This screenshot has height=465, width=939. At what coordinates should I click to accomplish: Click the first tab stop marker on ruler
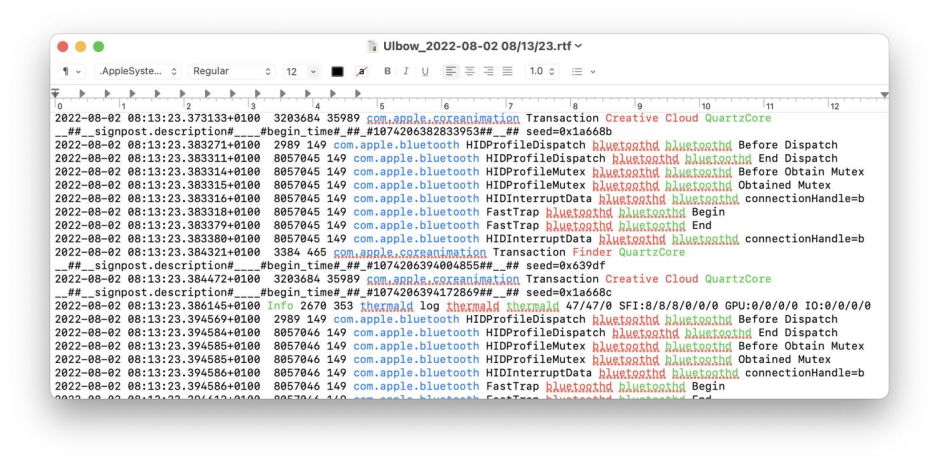coord(81,94)
